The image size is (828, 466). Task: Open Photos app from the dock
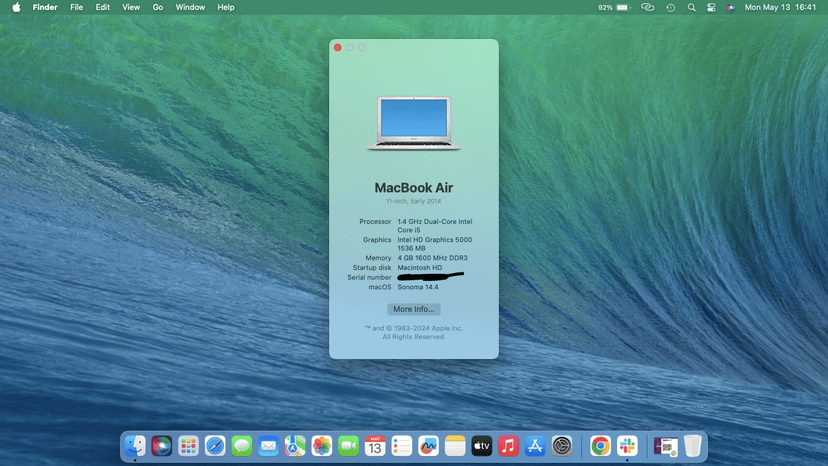321,446
